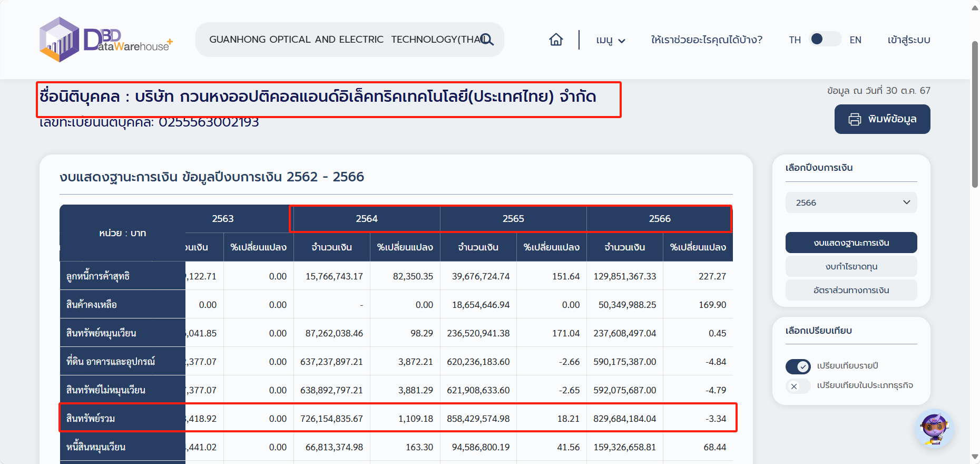Open ให้เราช่วยอะไรคุณได้บ้าง help link
The height and width of the screenshot is (464, 980).
point(707,40)
